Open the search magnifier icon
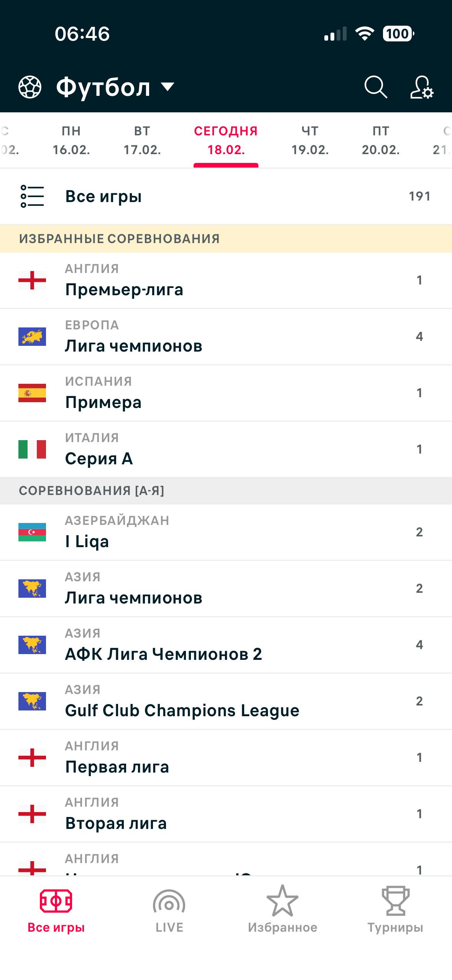This screenshot has height=980, width=452. [375, 87]
